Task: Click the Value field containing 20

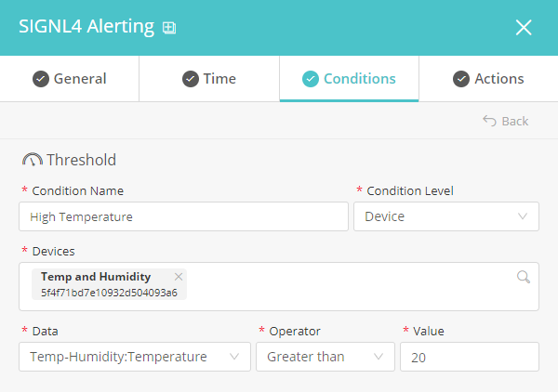Action: 470,357
